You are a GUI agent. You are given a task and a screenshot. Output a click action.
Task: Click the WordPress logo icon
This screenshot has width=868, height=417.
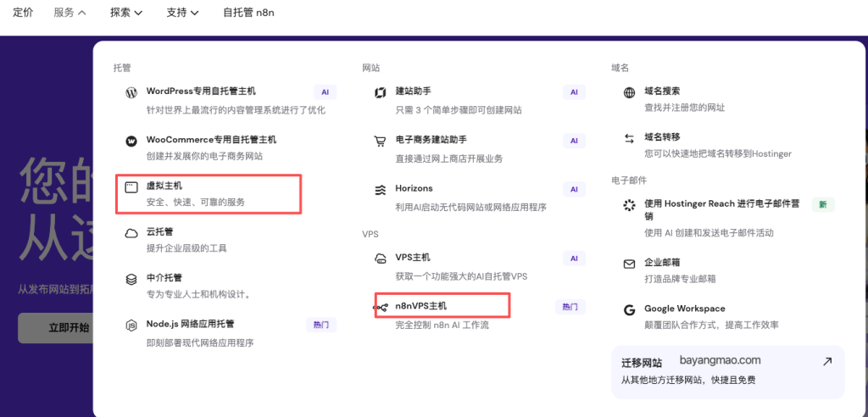131,93
